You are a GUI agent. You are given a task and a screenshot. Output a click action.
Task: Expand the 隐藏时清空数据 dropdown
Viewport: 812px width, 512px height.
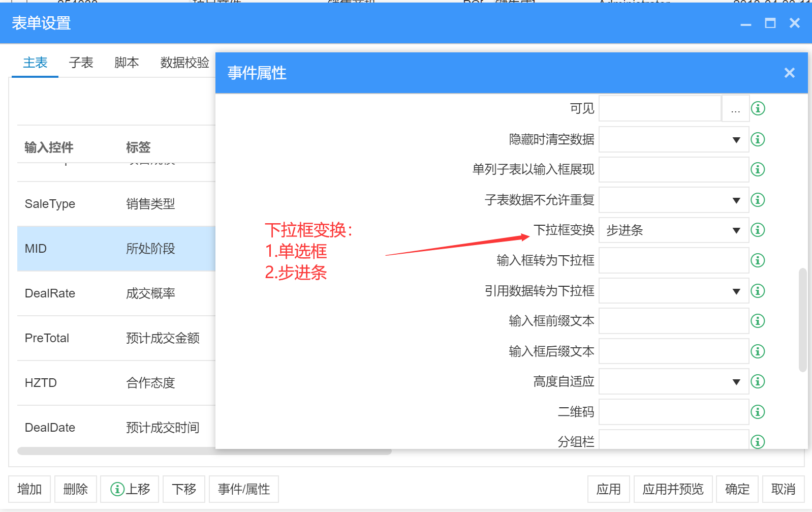(673, 139)
